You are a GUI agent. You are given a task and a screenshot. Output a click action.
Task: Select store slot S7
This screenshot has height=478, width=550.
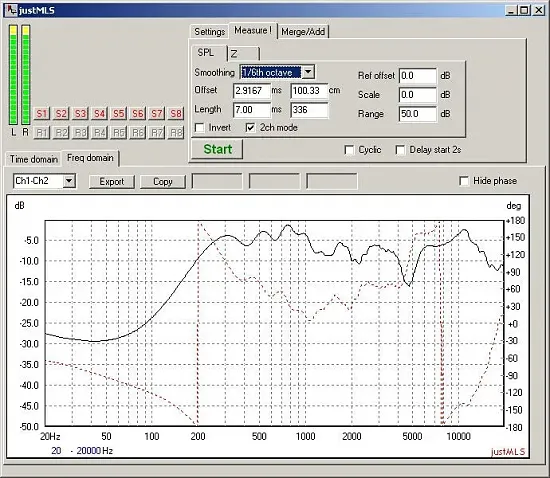click(x=157, y=114)
